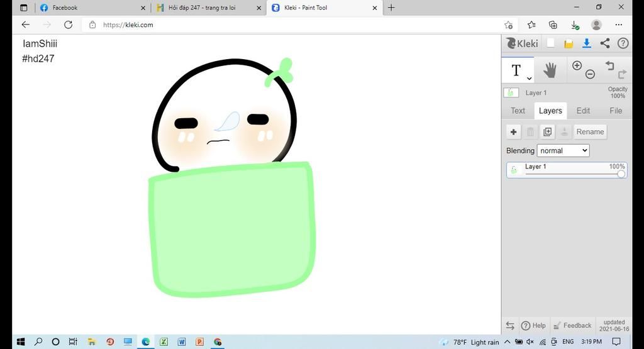Show hidden system tray icons
Viewport: 644px width, 349px height.
coord(508,341)
